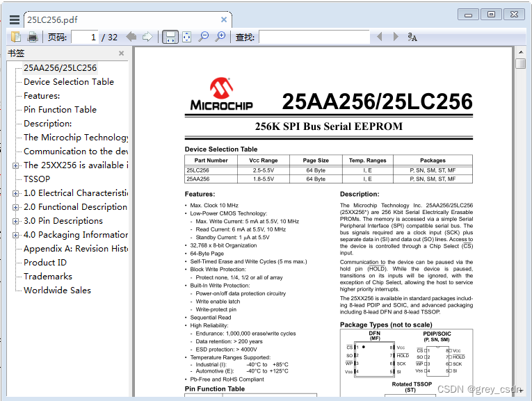Click the '256K SPI Bus Serial EEPROM' title
532x401 pixels.
tap(329, 126)
